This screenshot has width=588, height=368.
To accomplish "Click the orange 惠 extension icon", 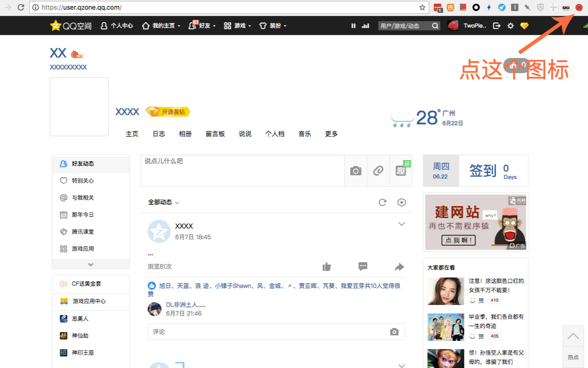I will [x=451, y=7].
